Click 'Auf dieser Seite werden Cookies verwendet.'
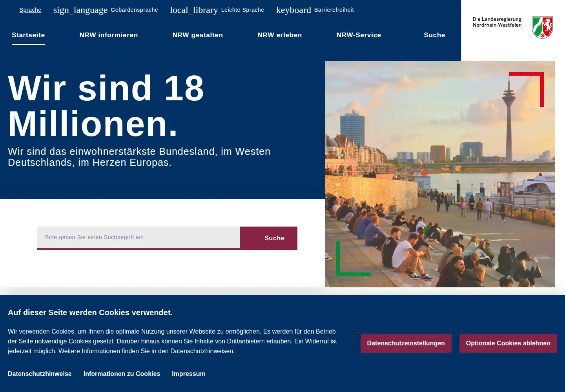Image resolution: width=565 pixels, height=392 pixels. (90, 312)
